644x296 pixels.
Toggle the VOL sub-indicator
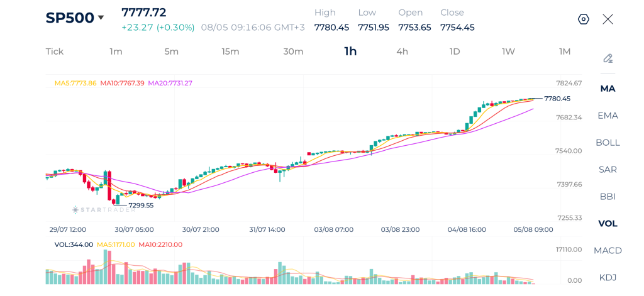[x=608, y=224]
